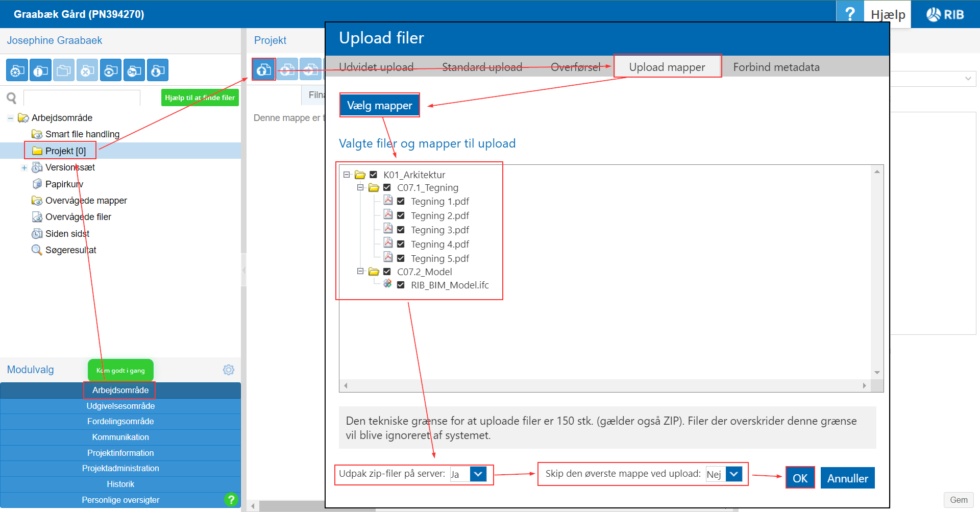Switch to the Upload mapper tab
This screenshot has height=512, width=980.
coord(667,67)
